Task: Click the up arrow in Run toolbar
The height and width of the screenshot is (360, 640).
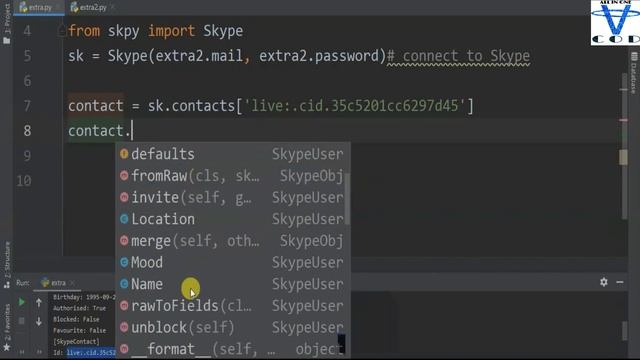Action: pos(39,302)
